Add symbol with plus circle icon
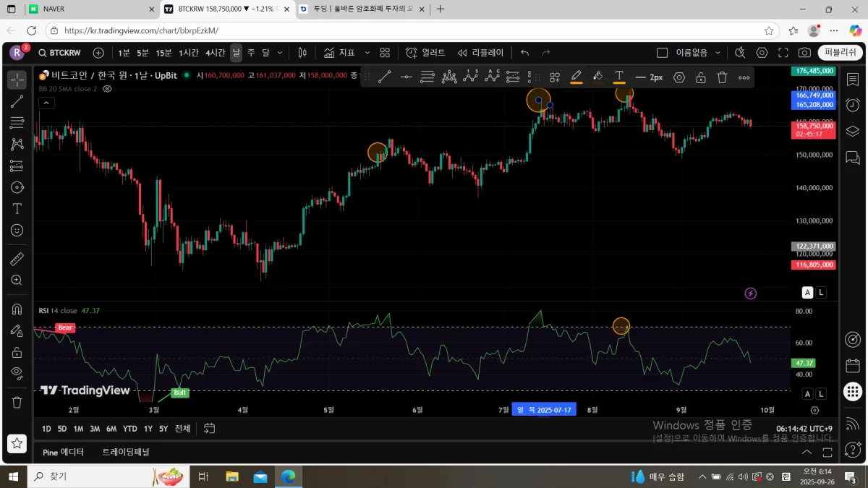 (98, 53)
